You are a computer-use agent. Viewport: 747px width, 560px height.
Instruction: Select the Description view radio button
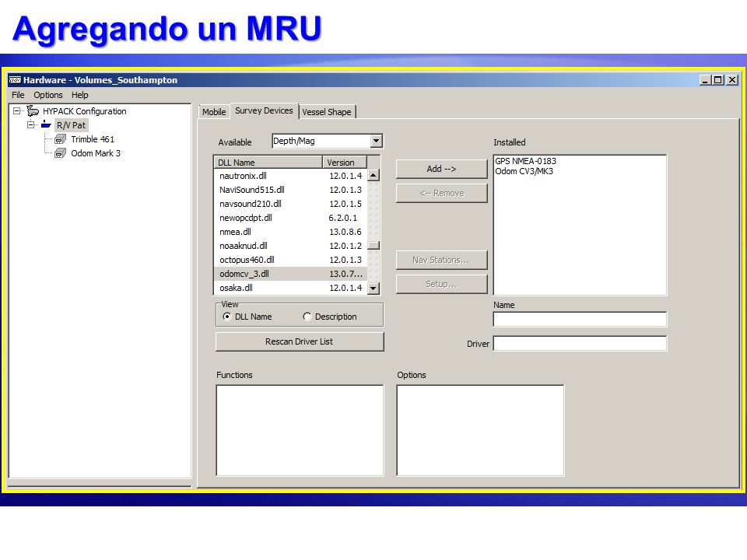point(307,317)
